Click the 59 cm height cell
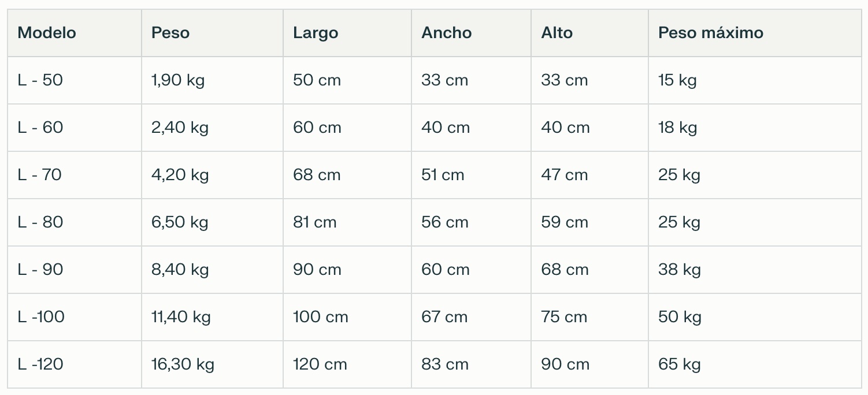This screenshot has width=868, height=395. (565, 222)
